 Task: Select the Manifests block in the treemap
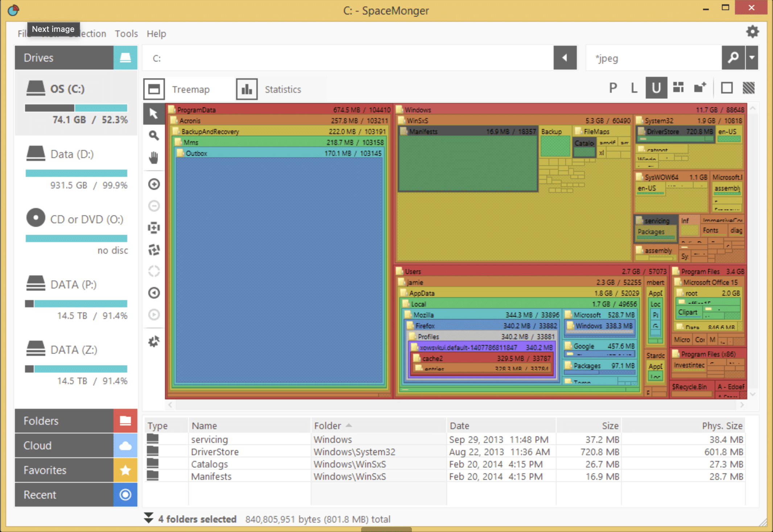tap(468, 159)
